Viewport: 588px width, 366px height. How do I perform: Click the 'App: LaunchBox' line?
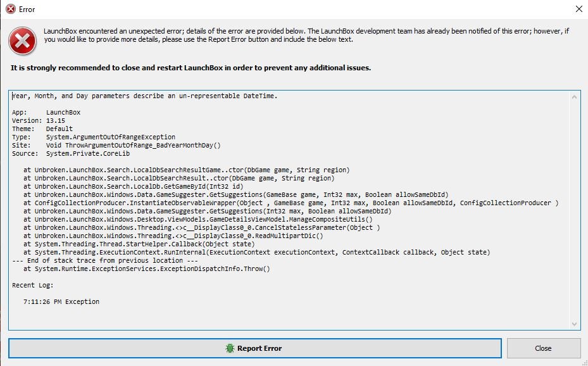click(x=46, y=113)
